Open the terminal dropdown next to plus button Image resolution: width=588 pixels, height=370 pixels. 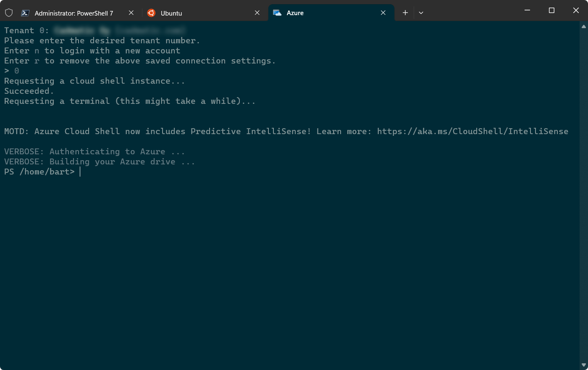[x=421, y=13]
